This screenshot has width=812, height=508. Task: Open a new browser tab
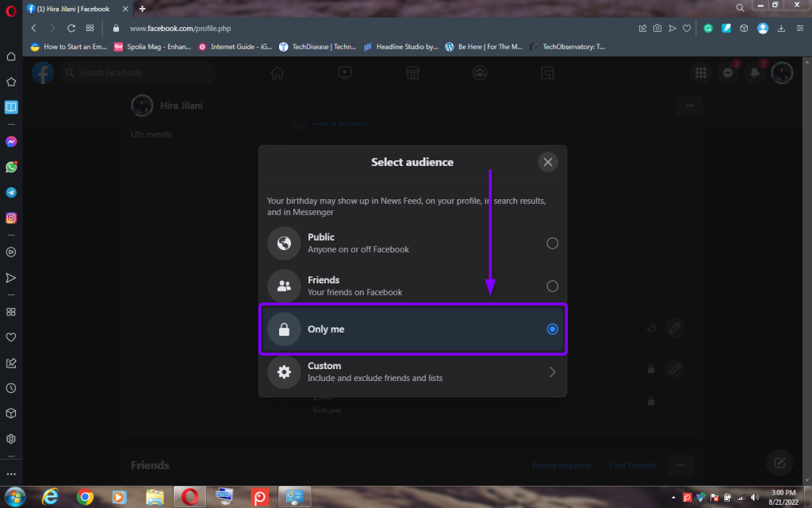pyautogui.click(x=142, y=9)
